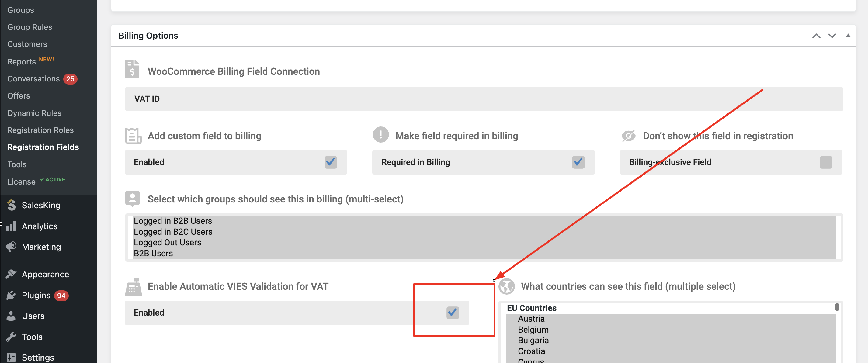Collapse the Billing Options panel triangle
This screenshot has width=868, height=363.
tap(848, 35)
